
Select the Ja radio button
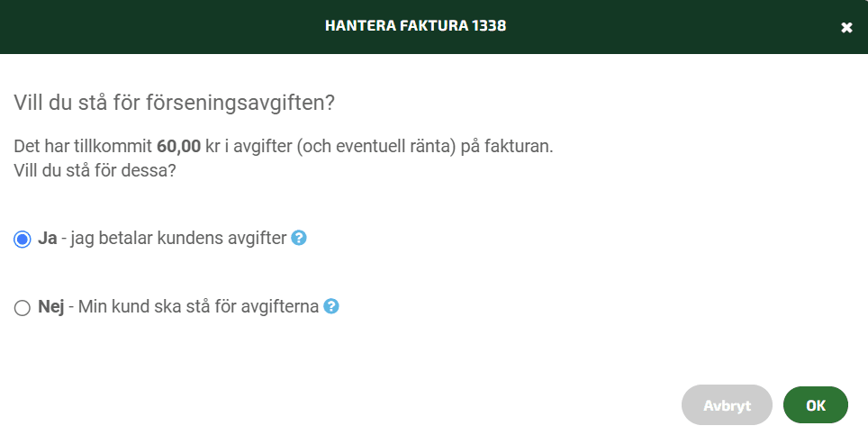coord(23,240)
